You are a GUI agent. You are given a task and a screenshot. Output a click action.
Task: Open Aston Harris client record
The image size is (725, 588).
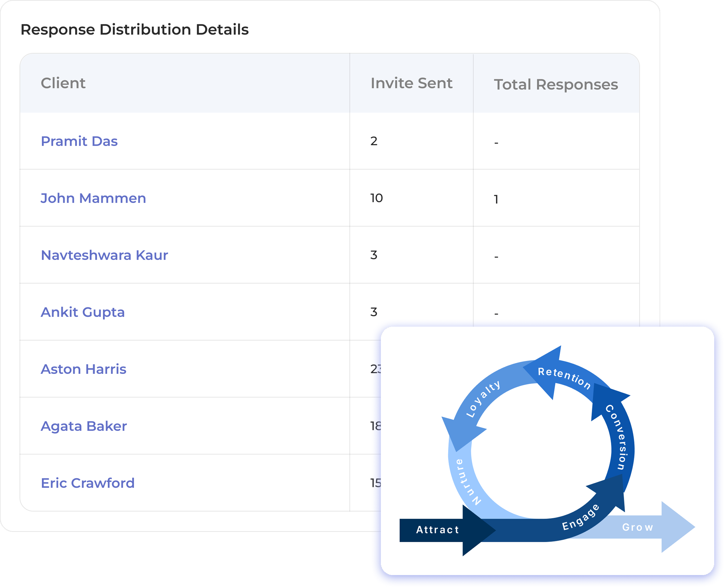tap(83, 369)
